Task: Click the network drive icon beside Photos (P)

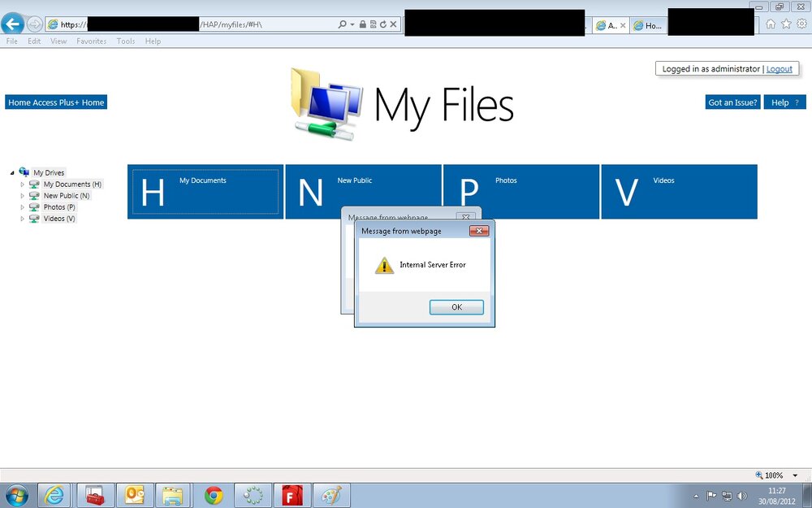Action: 34,206
